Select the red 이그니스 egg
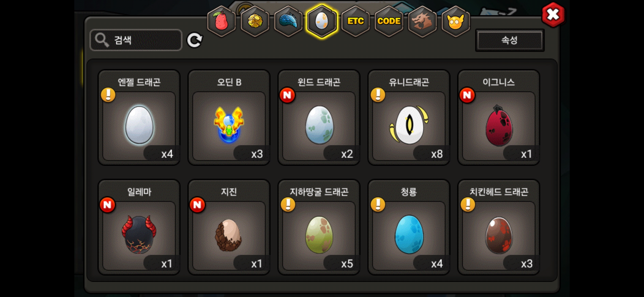The image size is (644, 297). (x=499, y=118)
